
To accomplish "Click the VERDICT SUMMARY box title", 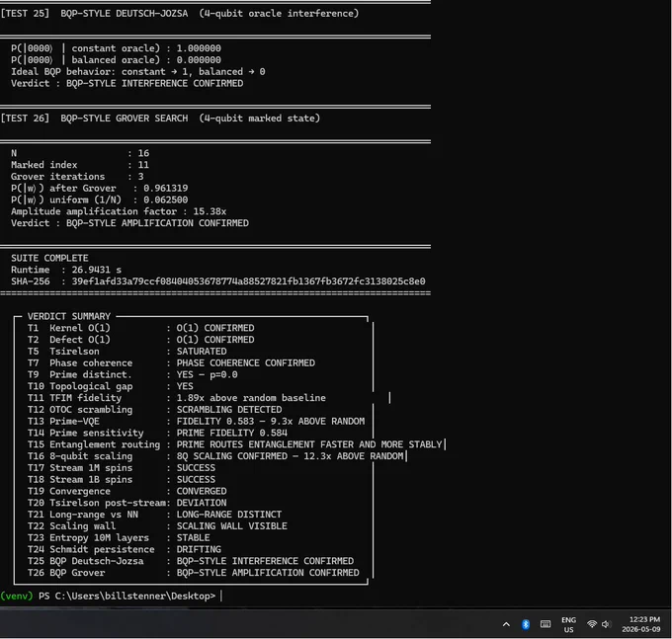I will coord(69,316).
